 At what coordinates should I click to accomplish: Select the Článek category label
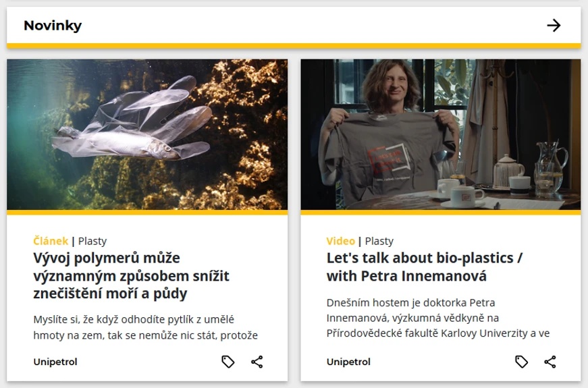(x=51, y=241)
